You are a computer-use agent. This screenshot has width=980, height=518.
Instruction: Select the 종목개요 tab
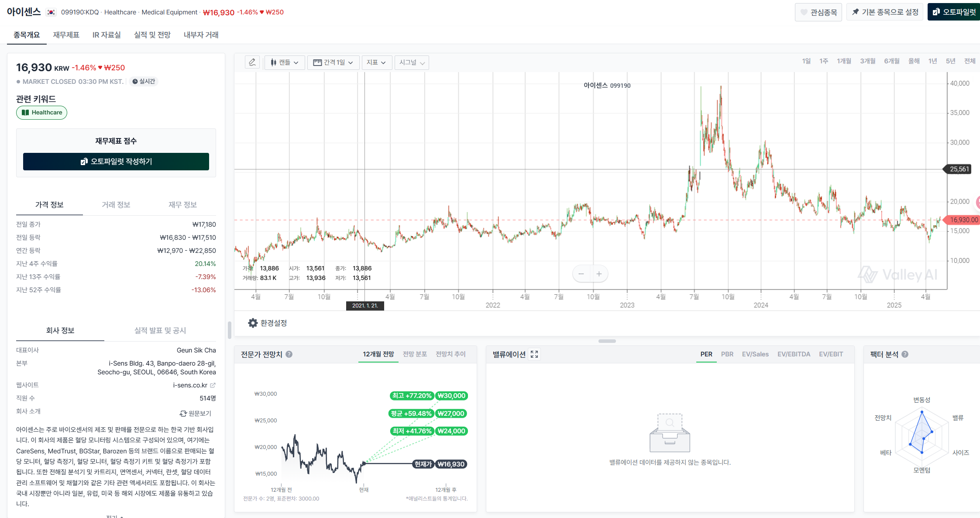(x=27, y=35)
